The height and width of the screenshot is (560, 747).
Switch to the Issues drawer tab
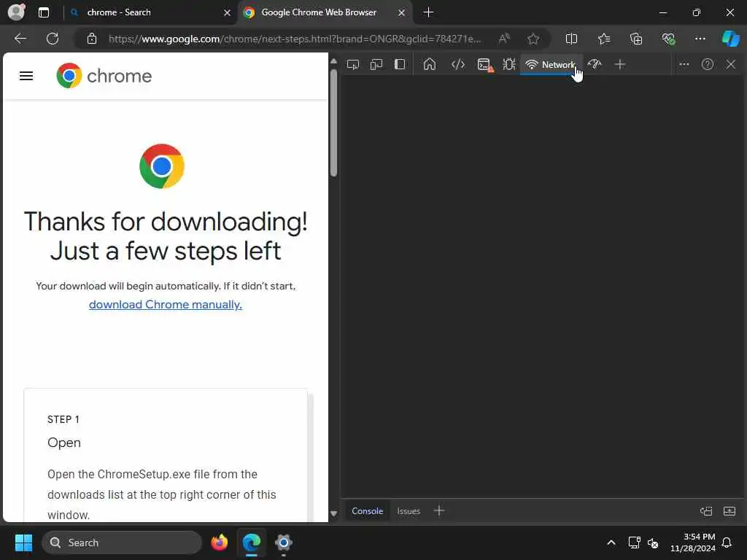coord(409,511)
